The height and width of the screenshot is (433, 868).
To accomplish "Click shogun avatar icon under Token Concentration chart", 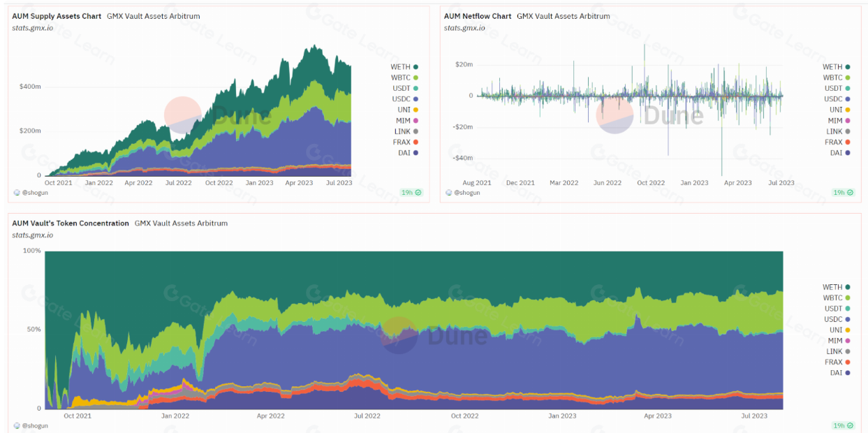I will coord(17,425).
